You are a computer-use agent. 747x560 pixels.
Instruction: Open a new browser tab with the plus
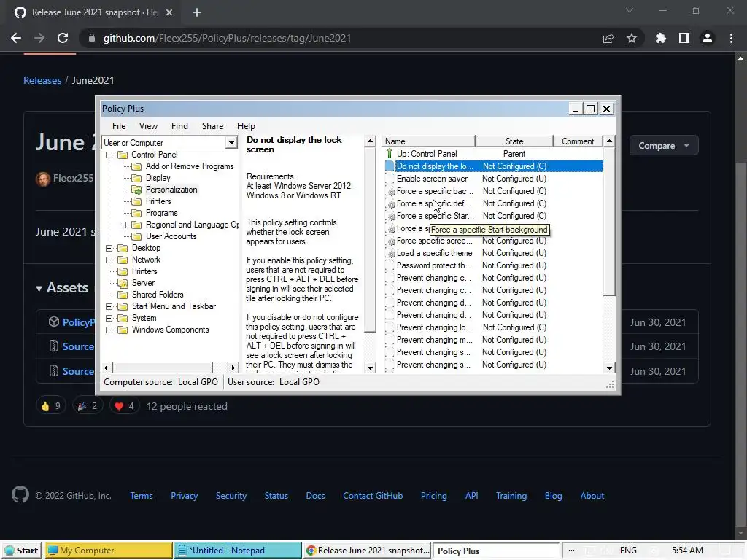click(x=197, y=12)
